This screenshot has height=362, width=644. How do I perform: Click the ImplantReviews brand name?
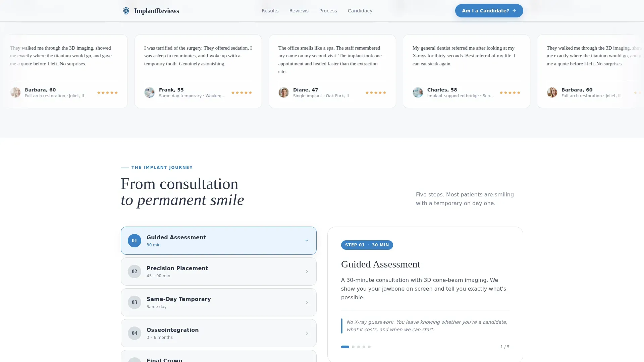(156, 11)
